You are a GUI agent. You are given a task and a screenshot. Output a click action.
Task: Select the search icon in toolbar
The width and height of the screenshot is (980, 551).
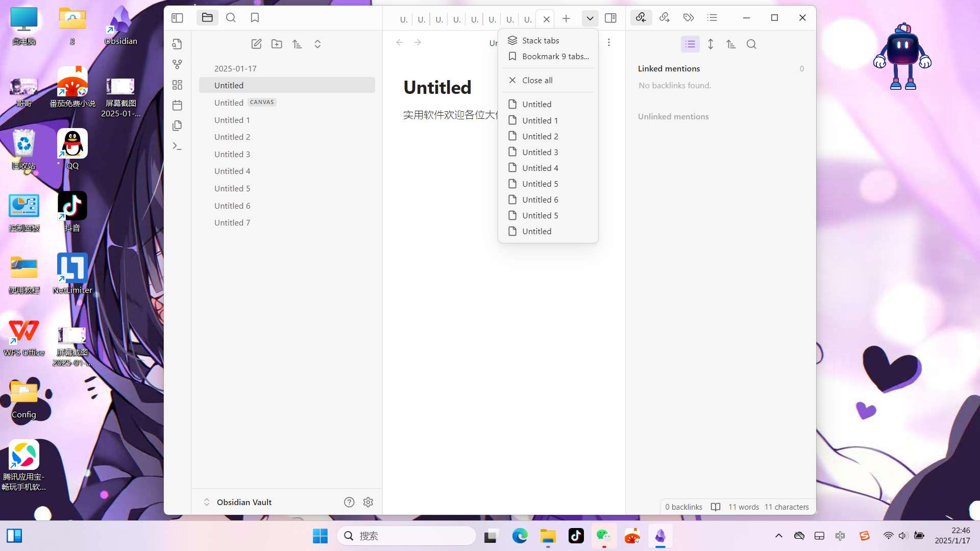231,17
